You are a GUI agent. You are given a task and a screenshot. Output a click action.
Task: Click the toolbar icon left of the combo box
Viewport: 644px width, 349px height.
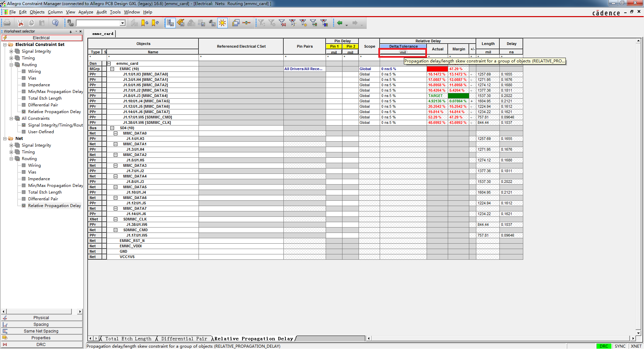pos(70,23)
